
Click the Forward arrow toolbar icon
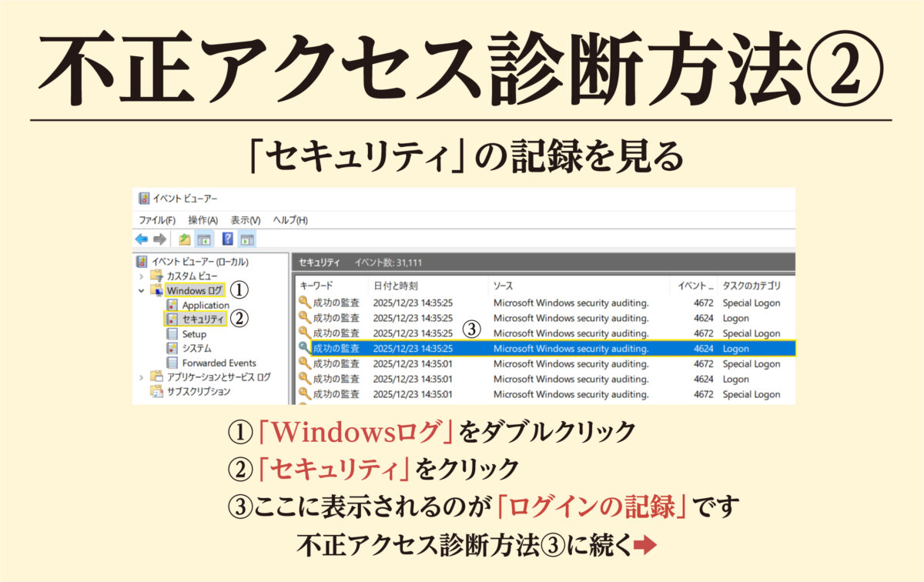(159, 239)
